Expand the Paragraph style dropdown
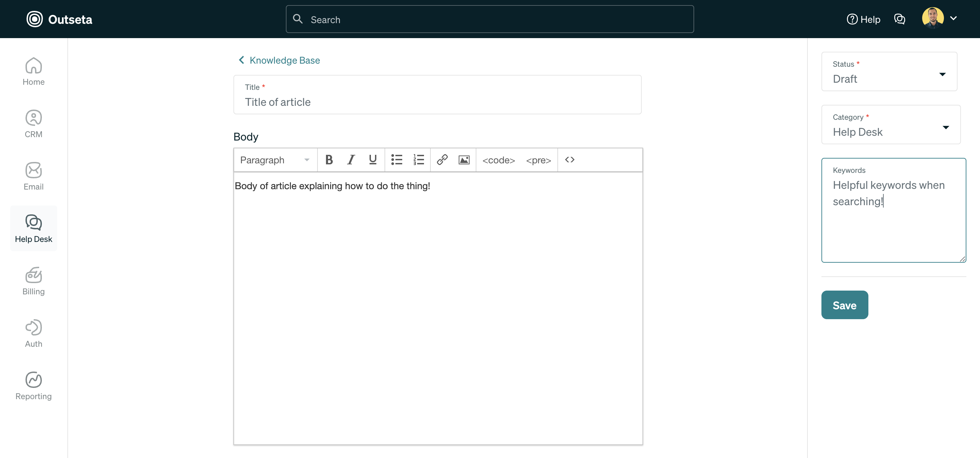 point(275,160)
